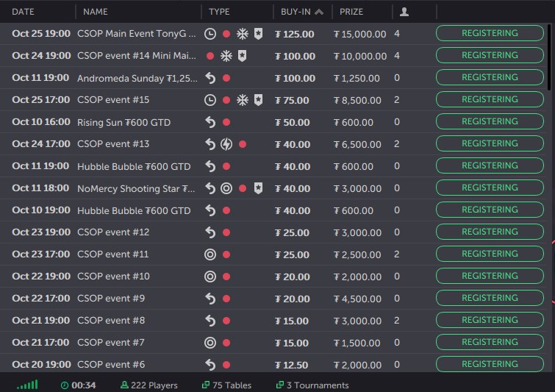
Task: Click the shield star icon on CSOP event #15
Action: (x=258, y=100)
